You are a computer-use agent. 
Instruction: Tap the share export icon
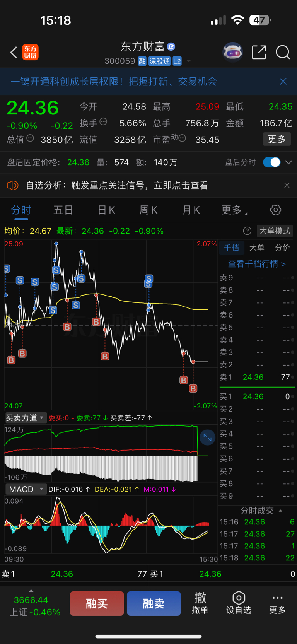(x=259, y=52)
